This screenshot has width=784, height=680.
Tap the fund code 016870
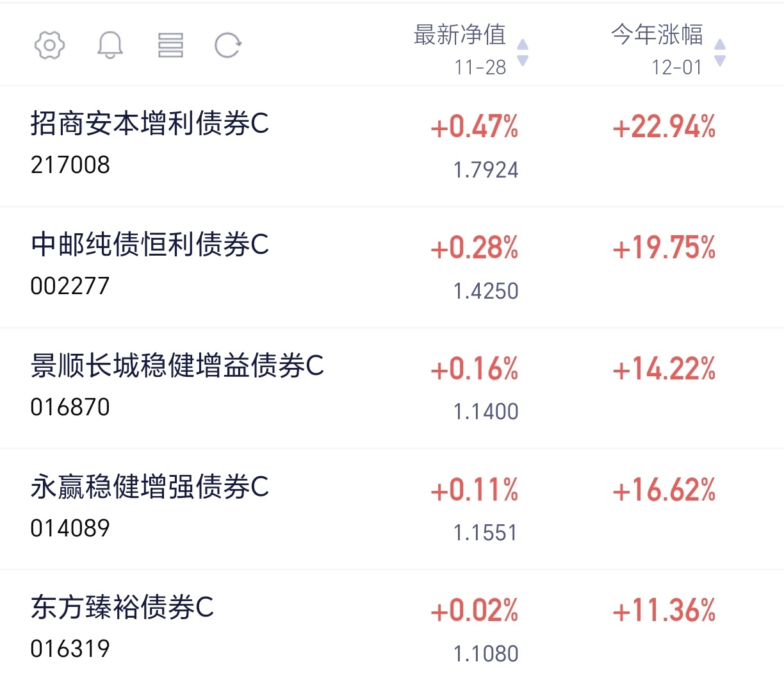(70, 407)
